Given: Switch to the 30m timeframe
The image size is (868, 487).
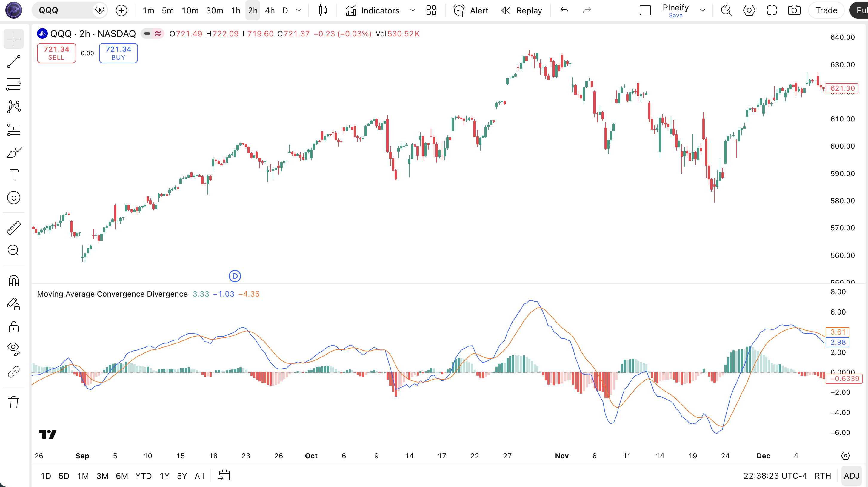Looking at the screenshot, I should 215,10.
